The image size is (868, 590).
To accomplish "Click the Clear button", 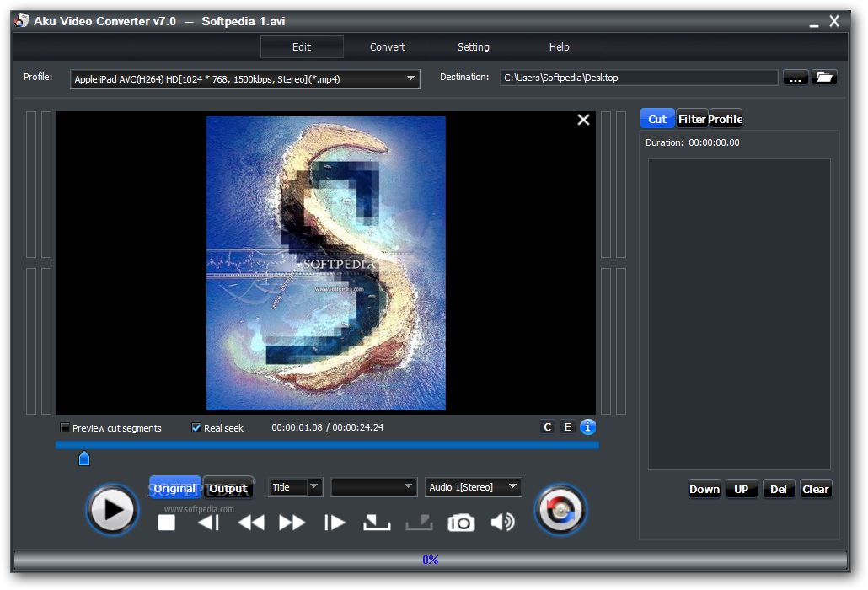I will click(x=816, y=489).
